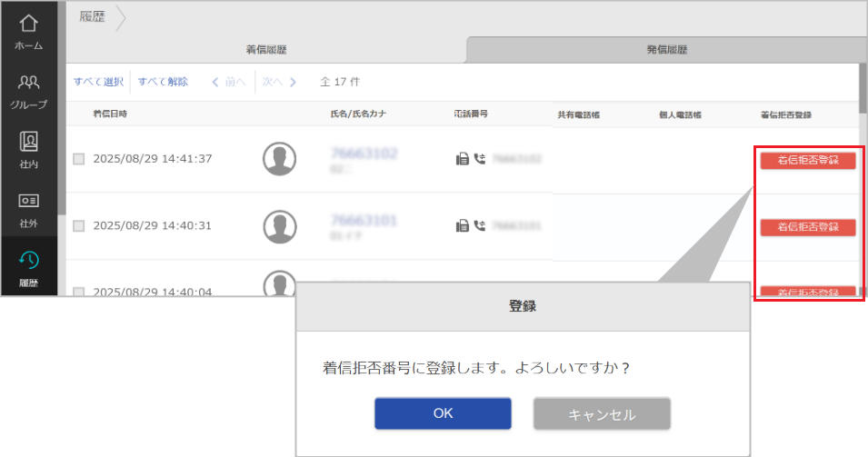Click the 氏名/氏名カナ column header
The width and height of the screenshot is (868, 457).
coord(358,114)
